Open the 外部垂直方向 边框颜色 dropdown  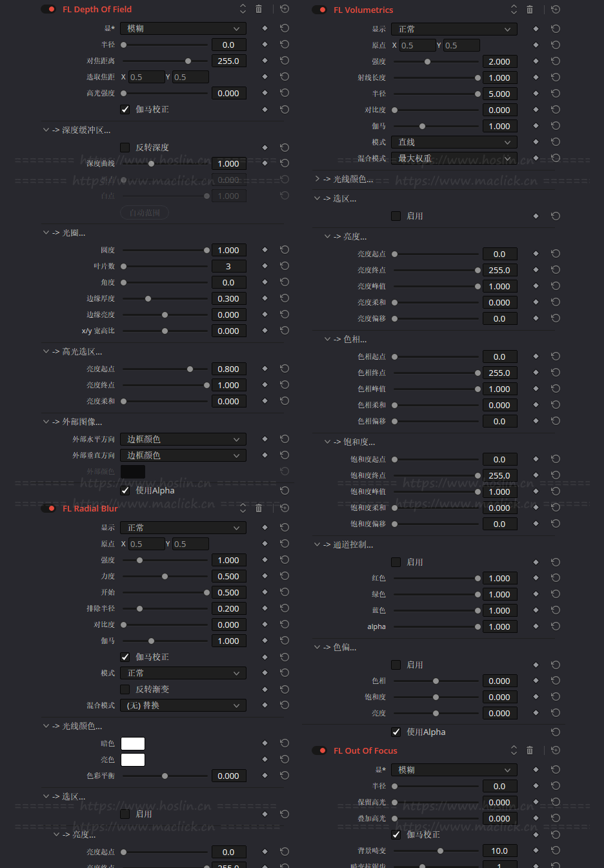coord(183,455)
